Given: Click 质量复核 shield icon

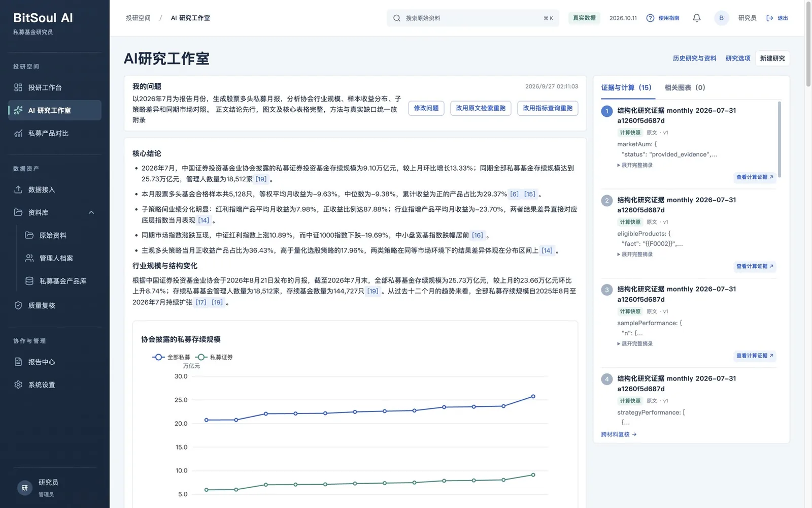Looking at the screenshot, I should tap(18, 305).
